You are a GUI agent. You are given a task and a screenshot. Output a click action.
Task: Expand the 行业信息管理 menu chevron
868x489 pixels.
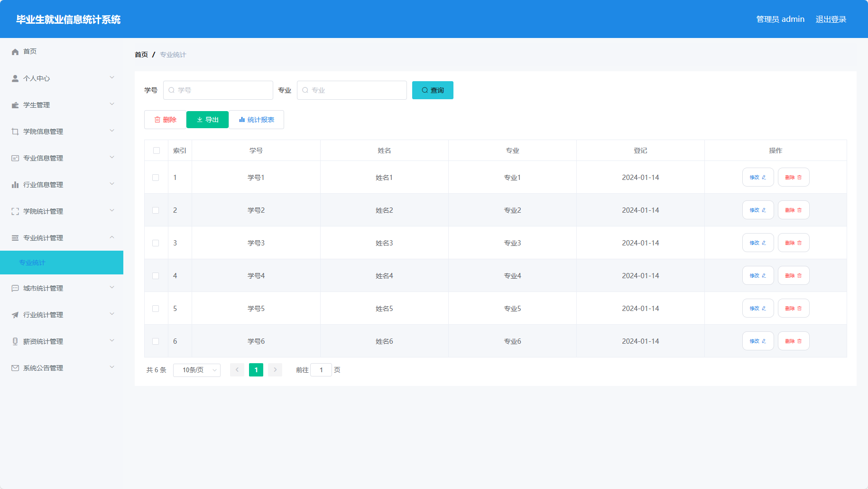(x=112, y=184)
